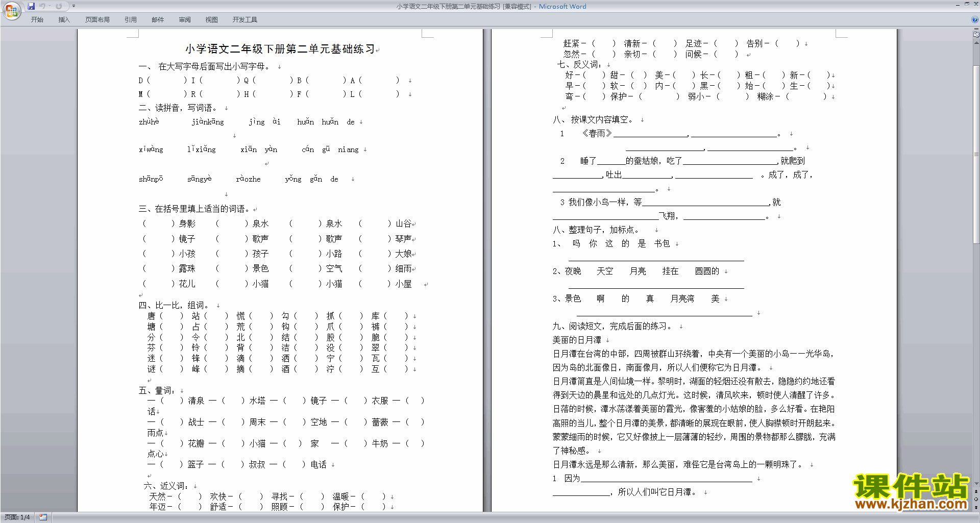This screenshot has height=523, width=980.
Task: Click the vertical scrollbar down arrow
Action: coord(976,484)
